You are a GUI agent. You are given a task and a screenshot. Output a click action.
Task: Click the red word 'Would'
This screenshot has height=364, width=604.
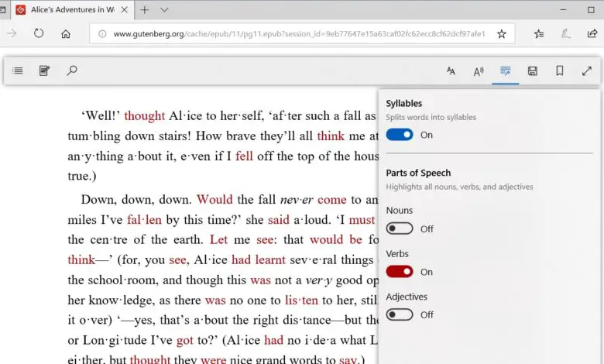point(214,200)
